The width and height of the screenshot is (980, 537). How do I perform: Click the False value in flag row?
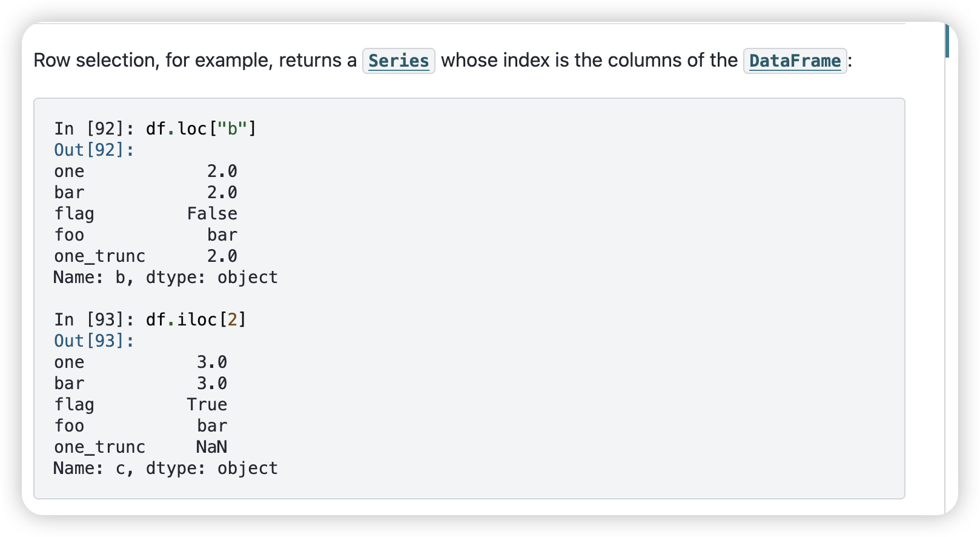[212, 213]
